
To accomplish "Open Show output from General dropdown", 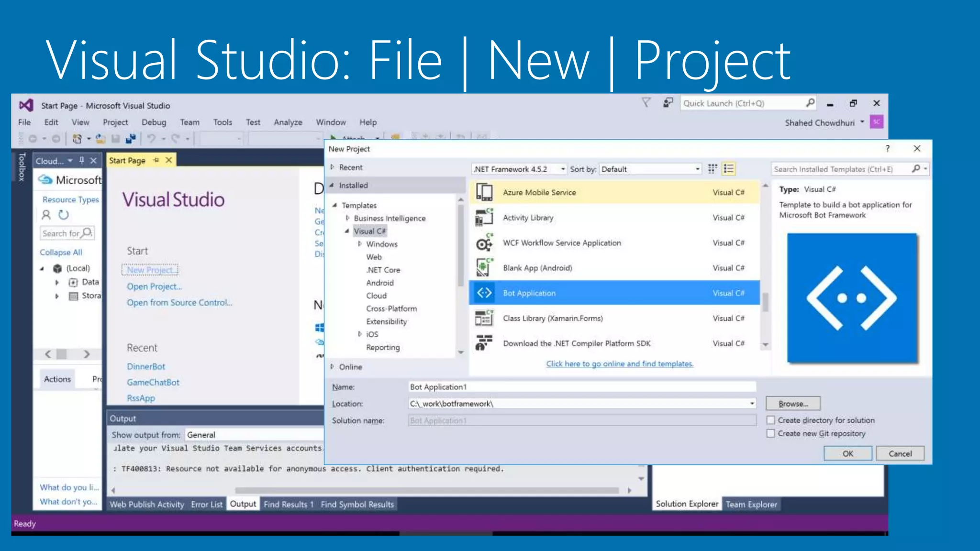I will click(x=254, y=435).
